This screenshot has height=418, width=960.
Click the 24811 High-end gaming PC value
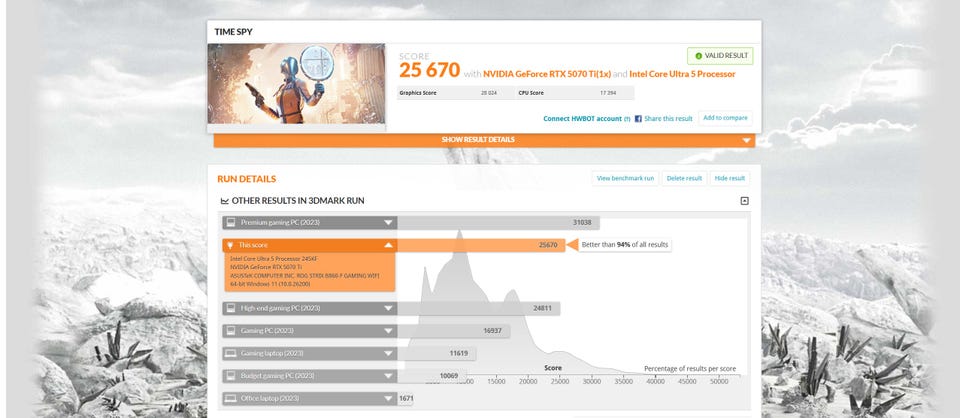pos(542,308)
